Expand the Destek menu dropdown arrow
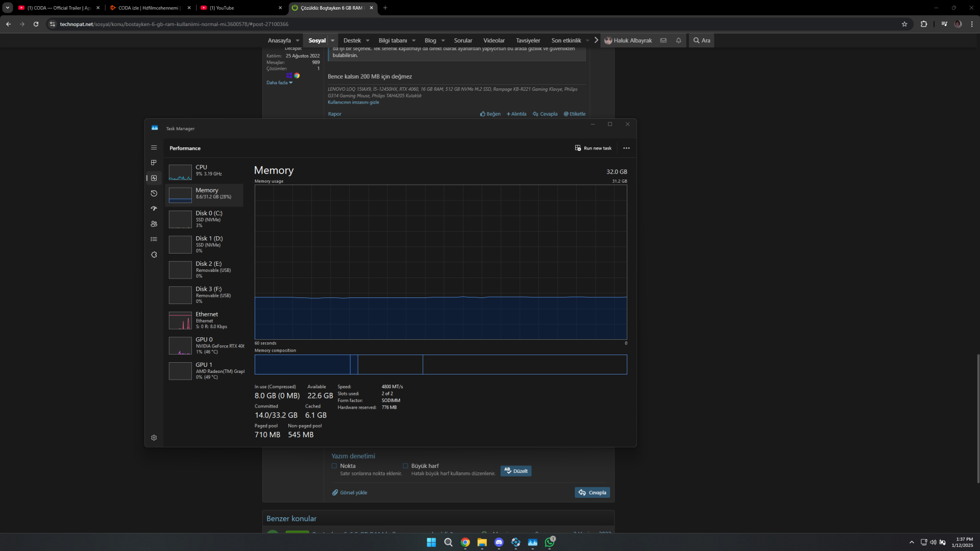The height and width of the screenshot is (551, 980). coord(367,40)
